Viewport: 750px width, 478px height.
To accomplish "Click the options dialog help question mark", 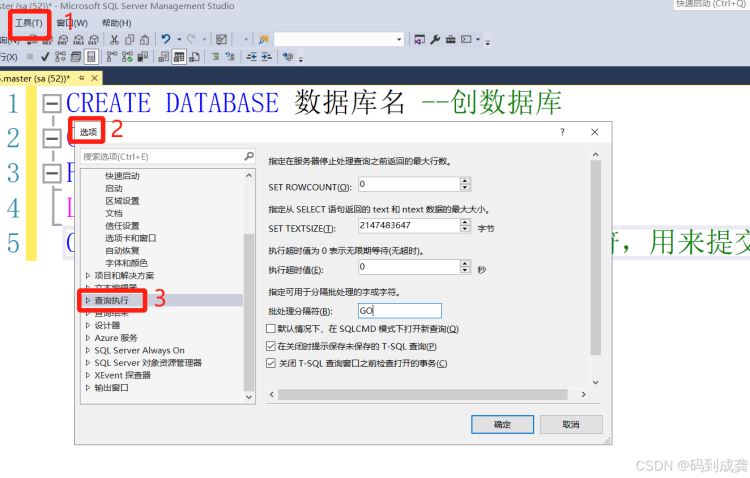I will 562,132.
